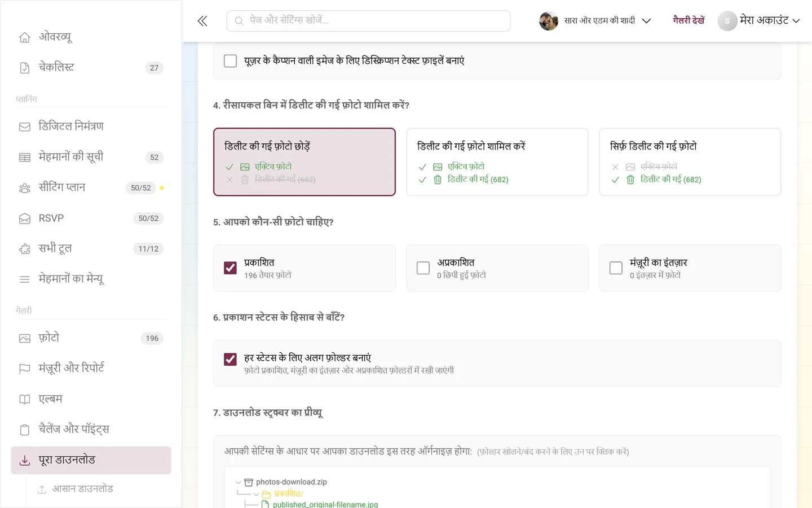The height and width of the screenshot is (508, 812).
Task: Collapse the प्रकाशित/ folder in preview
Action: 257,494
